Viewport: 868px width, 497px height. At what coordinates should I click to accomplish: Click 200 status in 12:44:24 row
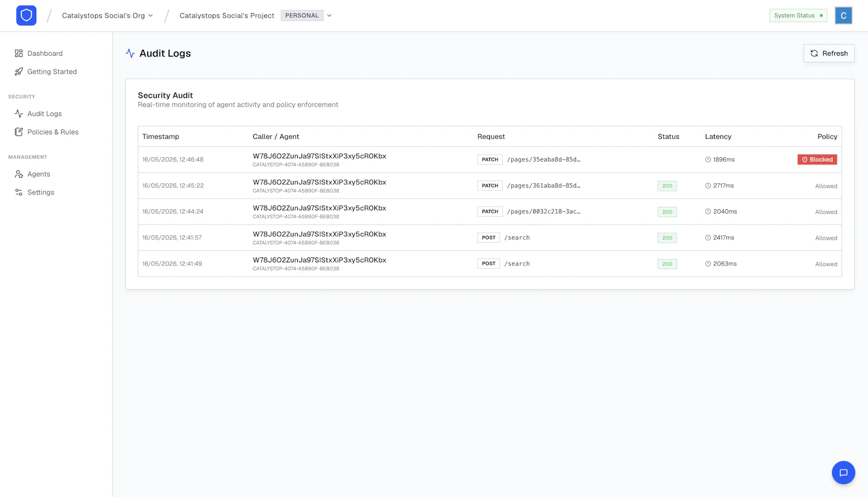click(x=667, y=212)
